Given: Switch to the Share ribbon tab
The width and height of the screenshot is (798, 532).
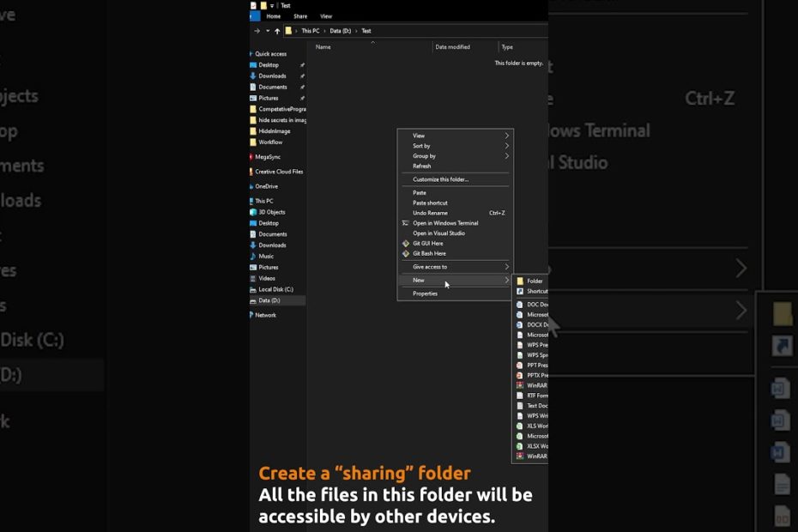Looking at the screenshot, I should [x=300, y=16].
